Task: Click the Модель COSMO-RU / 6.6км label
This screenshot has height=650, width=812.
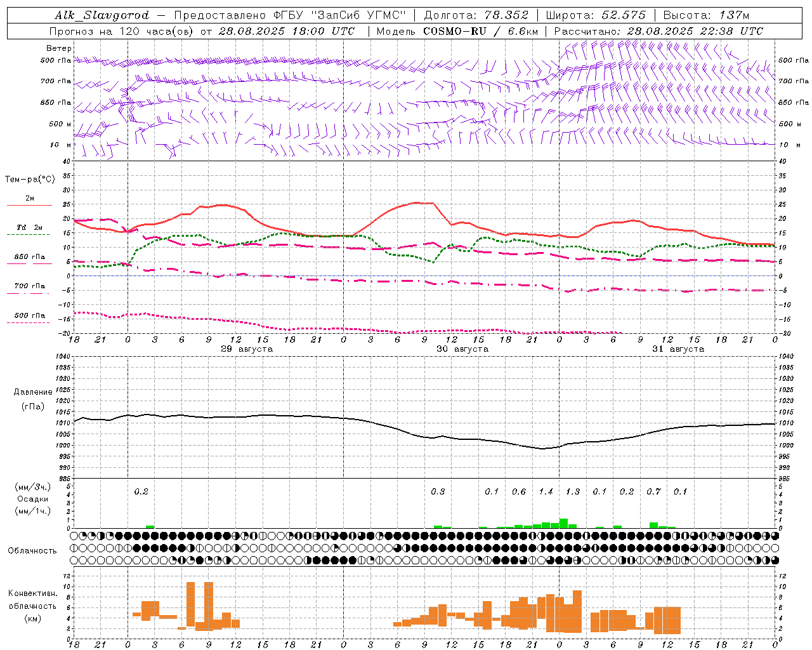Action: (457, 31)
